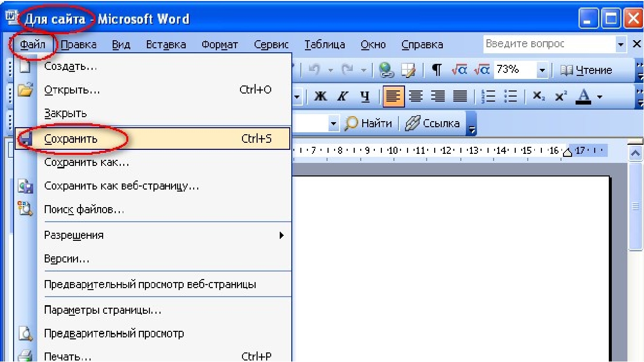Click the Найти magnifier button
This screenshot has height=362, width=644.
[368, 123]
